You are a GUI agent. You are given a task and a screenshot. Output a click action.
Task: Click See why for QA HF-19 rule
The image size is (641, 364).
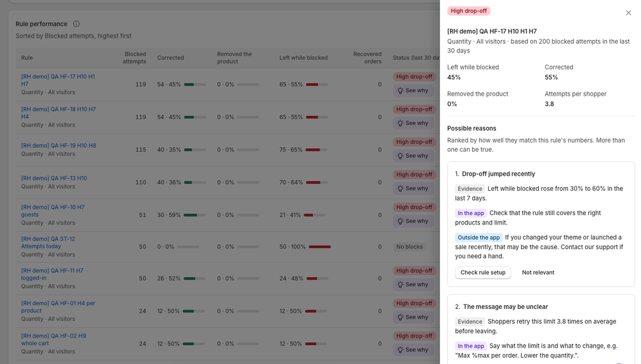click(413, 156)
